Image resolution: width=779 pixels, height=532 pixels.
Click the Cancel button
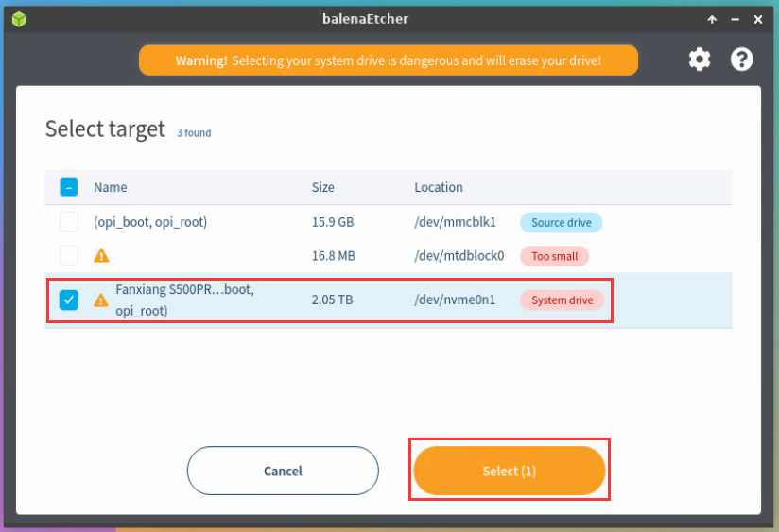[283, 471]
